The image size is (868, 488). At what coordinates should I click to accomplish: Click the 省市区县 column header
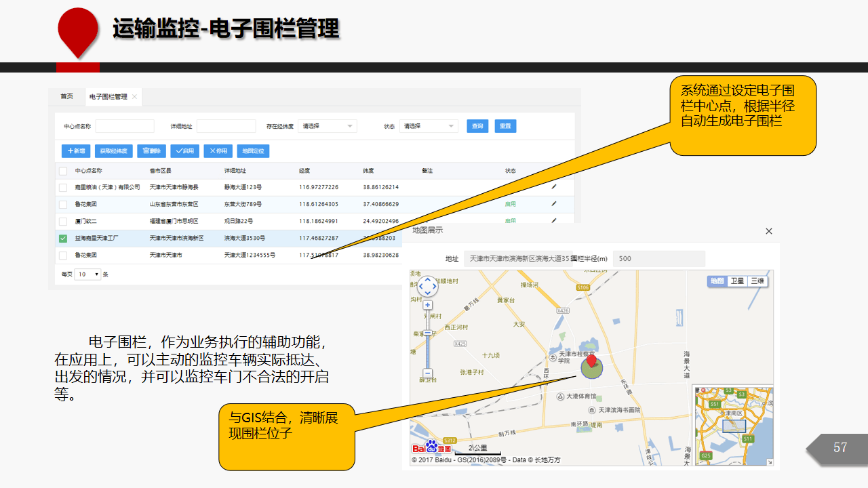161,171
